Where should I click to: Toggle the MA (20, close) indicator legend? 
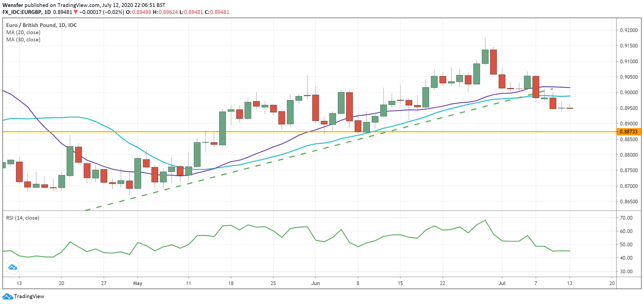[23, 32]
